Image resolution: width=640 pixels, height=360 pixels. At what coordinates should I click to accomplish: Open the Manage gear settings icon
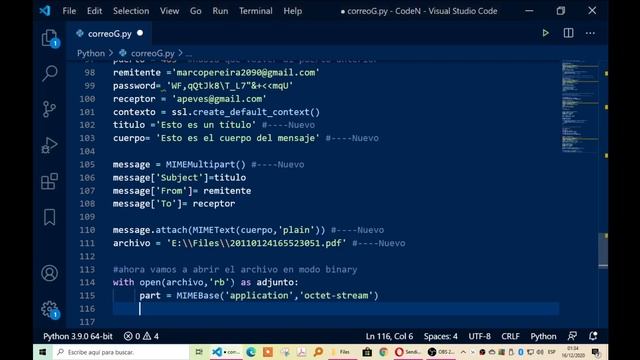point(50,309)
